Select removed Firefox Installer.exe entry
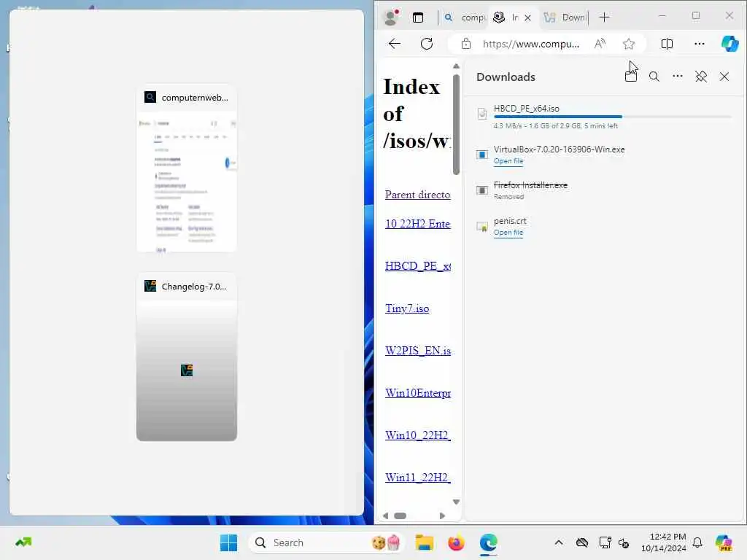Viewport: 747px width, 560px height. 603,190
